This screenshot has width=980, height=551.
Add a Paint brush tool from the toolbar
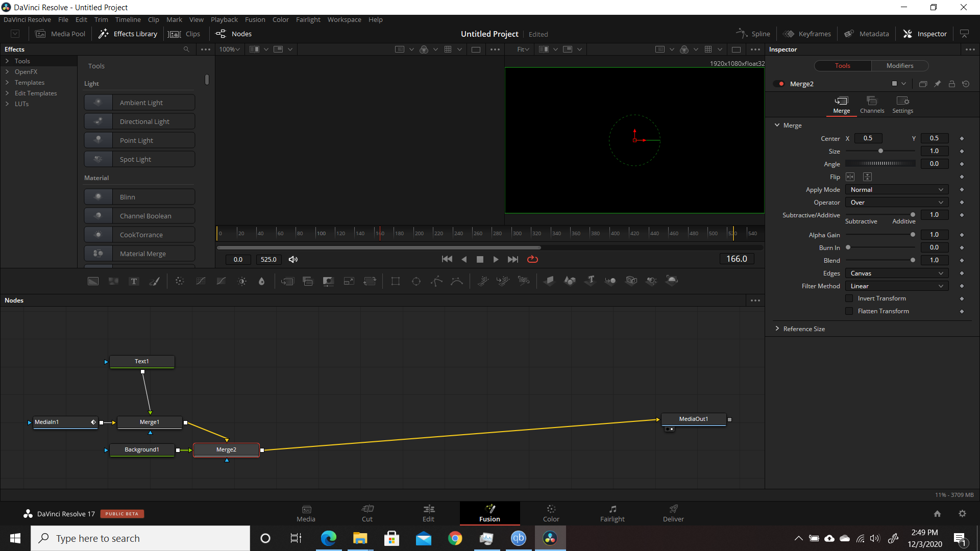tap(154, 281)
